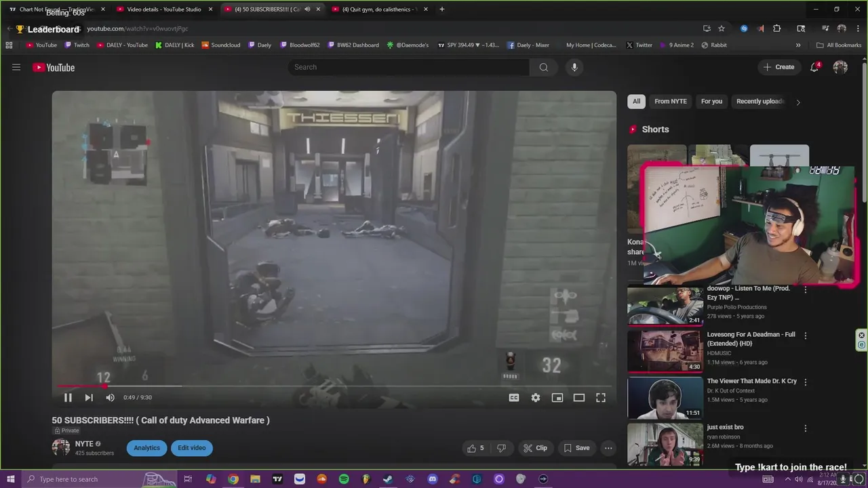Viewport: 868px width, 488px height.
Task: Open File Explorer from the taskbar
Action: point(255,479)
